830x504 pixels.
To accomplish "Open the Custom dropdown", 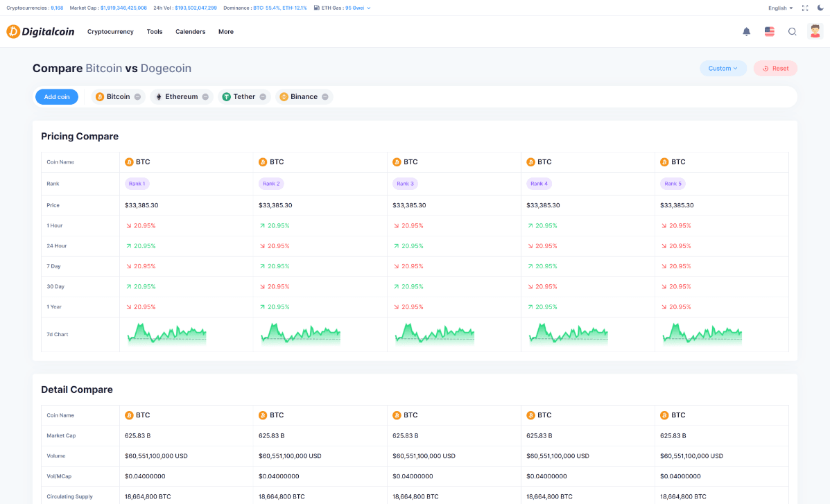I will (x=723, y=69).
